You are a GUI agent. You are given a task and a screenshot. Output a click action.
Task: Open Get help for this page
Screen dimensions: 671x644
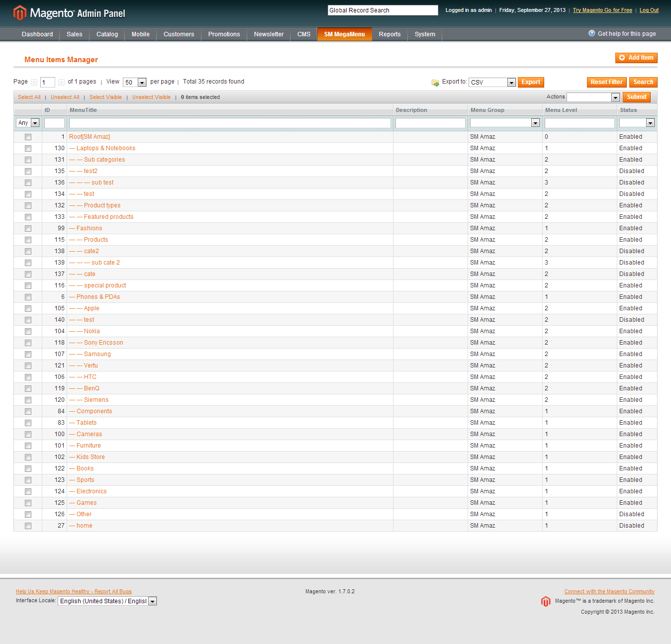(x=627, y=34)
